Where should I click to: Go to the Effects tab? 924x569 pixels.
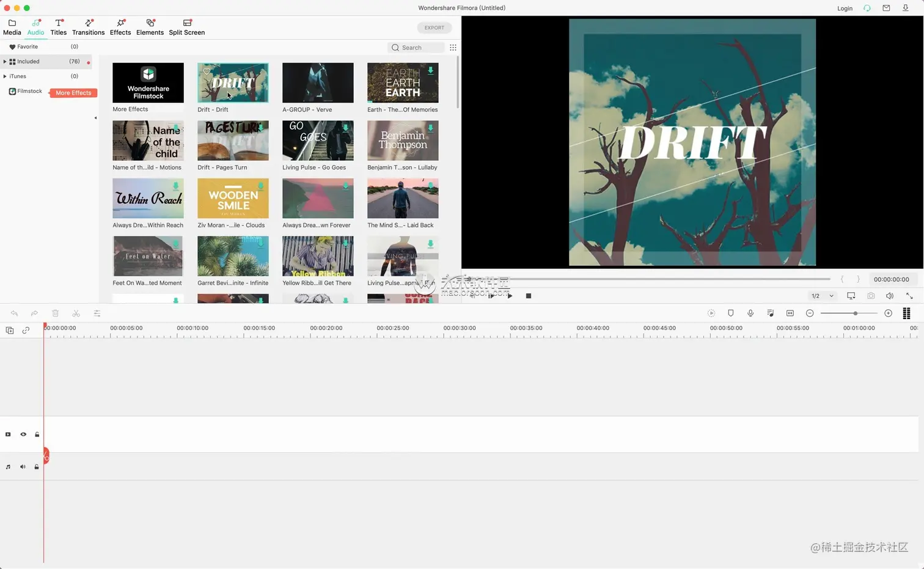click(120, 27)
